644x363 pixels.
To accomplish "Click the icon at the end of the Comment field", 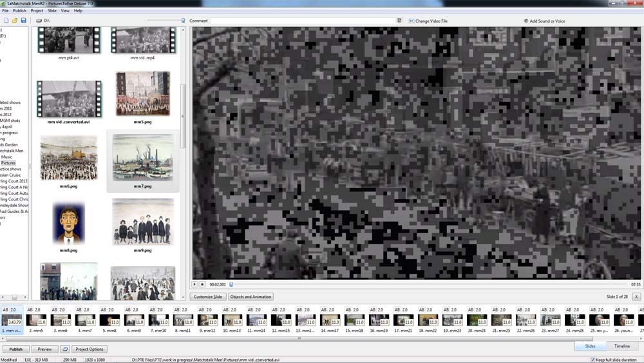I will pos(399,21).
